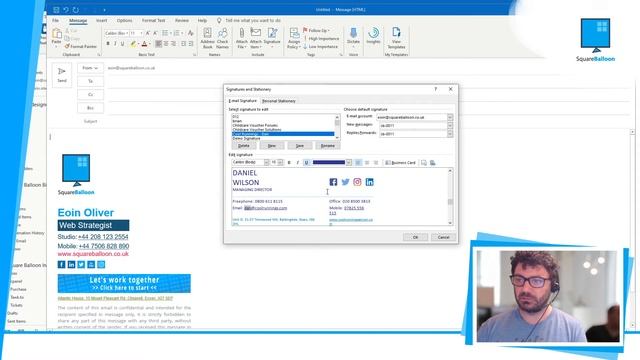Screen dimensions: 640x360
Task: Click the Instagram icon in signature editor
Action: [357, 182]
